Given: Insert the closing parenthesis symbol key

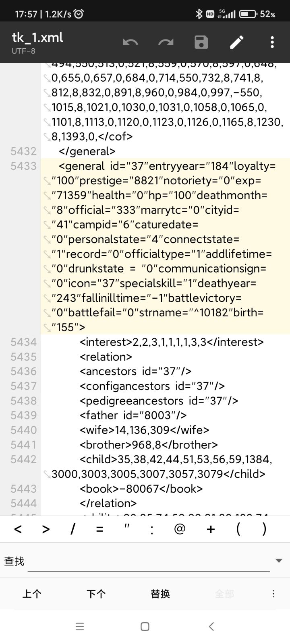Looking at the screenshot, I should pyautogui.click(x=264, y=528).
